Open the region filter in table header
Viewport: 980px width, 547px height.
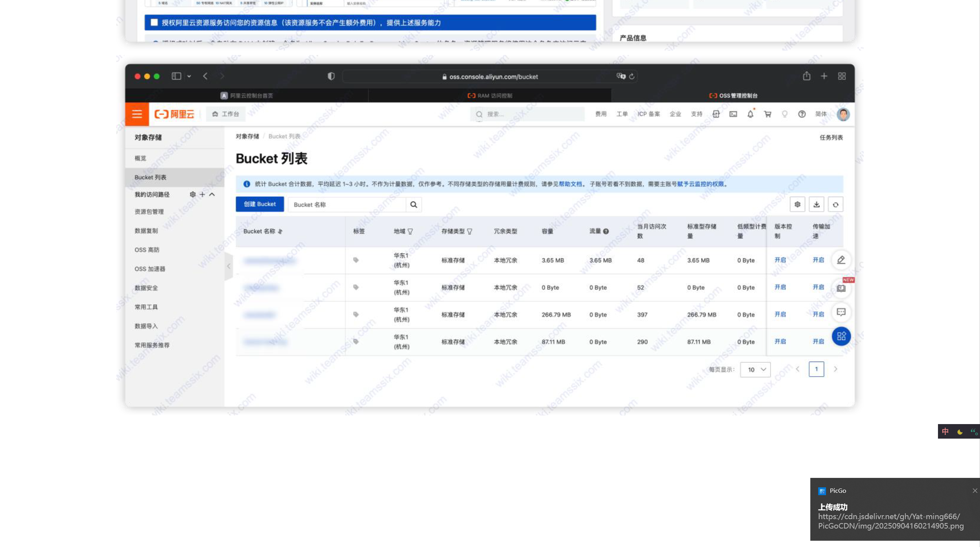410,232
